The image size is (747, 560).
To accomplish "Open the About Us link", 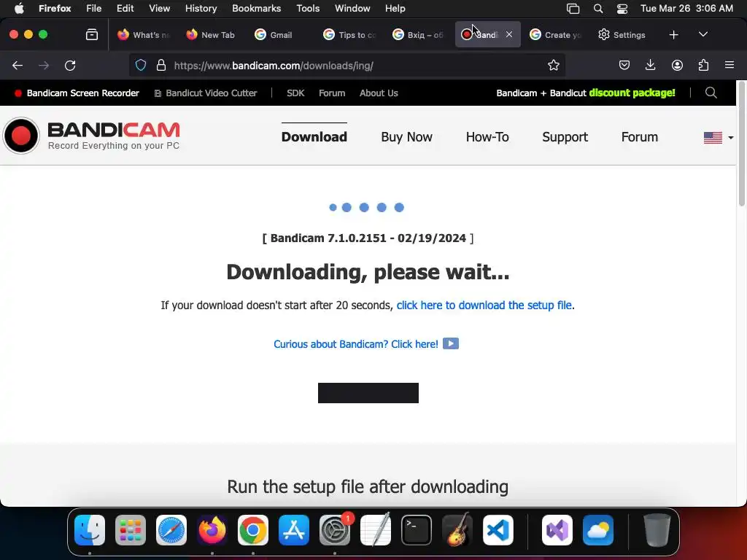I will (x=379, y=93).
